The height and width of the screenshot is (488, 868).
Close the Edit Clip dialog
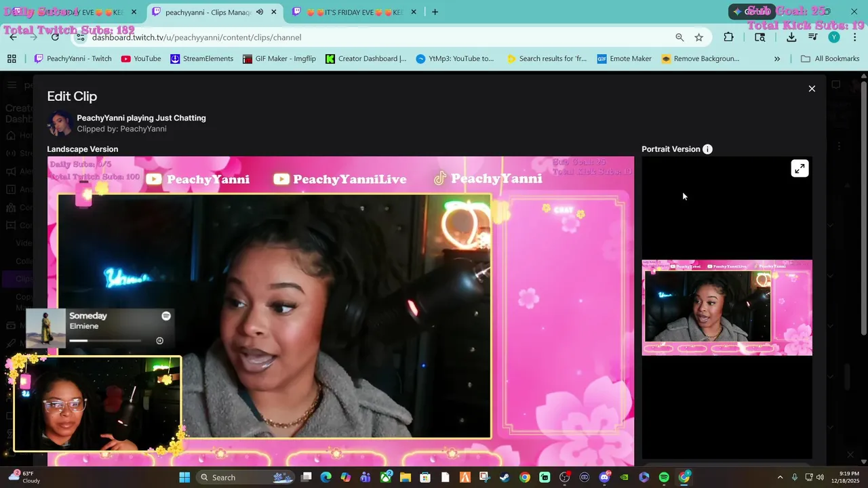pos(812,89)
